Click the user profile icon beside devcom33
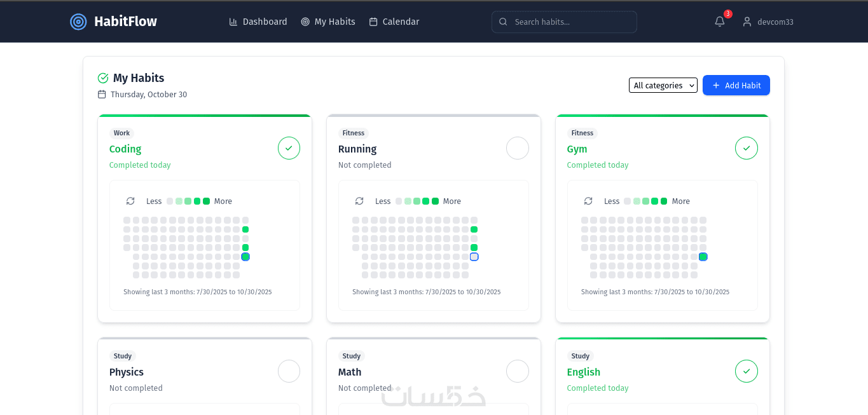 tap(747, 22)
